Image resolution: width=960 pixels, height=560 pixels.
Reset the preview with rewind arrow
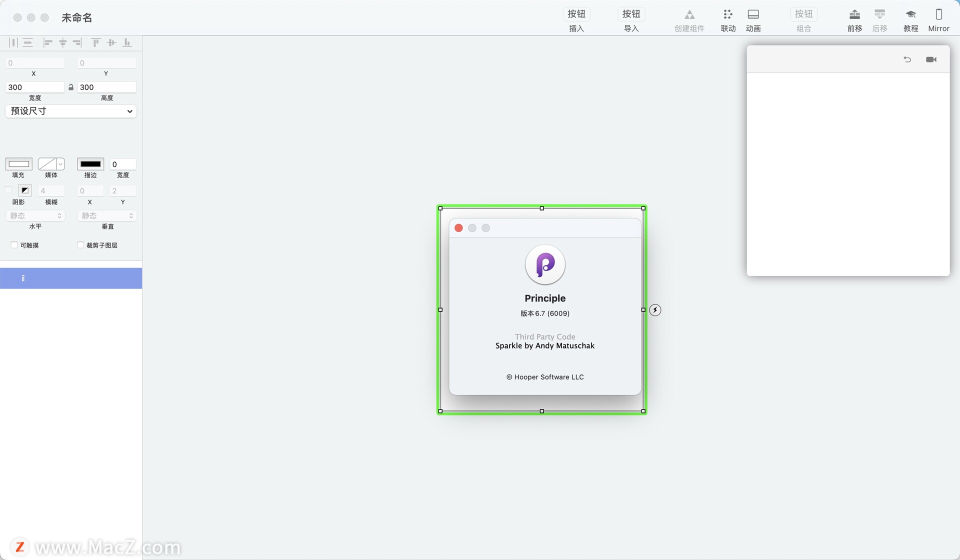[907, 59]
